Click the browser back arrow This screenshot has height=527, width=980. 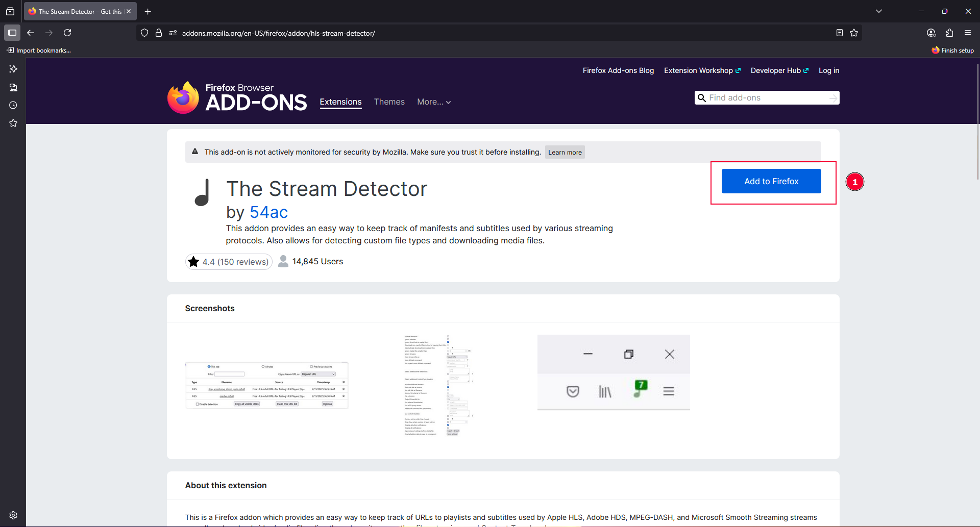[31, 33]
